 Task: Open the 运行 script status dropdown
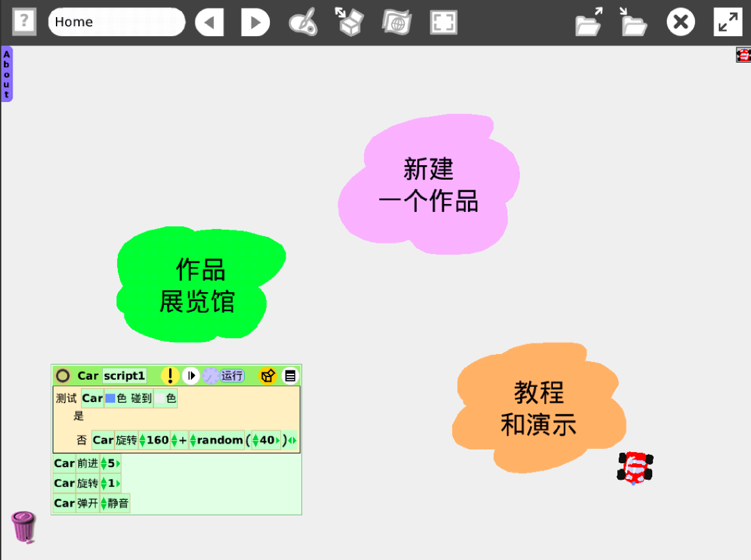232,376
